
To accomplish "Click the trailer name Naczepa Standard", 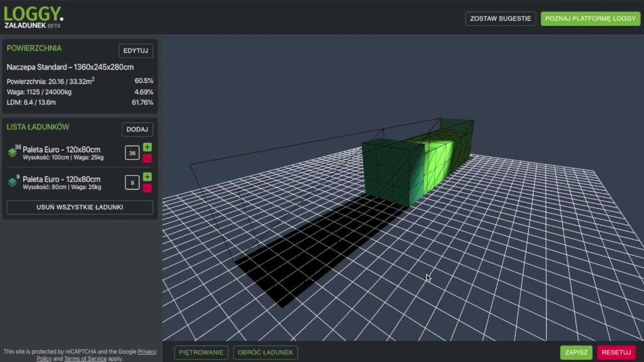I will [70, 67].
